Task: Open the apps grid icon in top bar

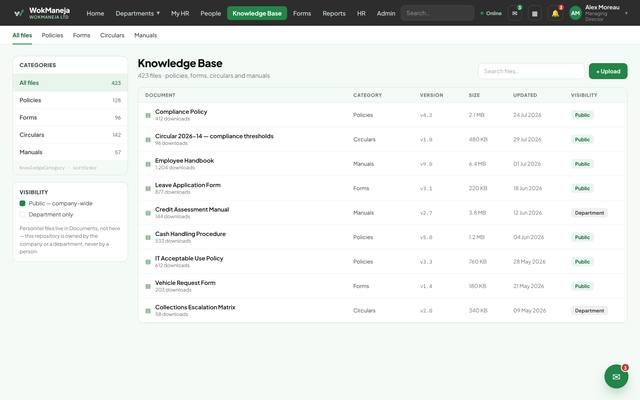Action: (x=535, y=13)
